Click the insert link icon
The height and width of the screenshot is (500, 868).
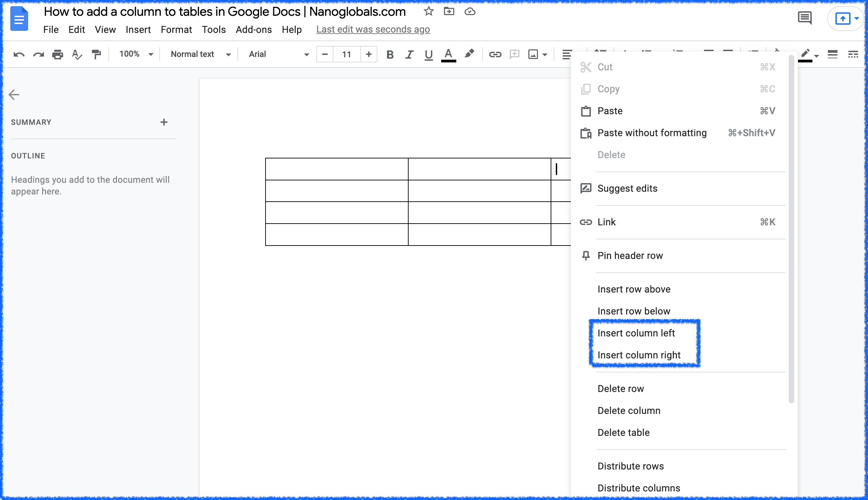[x=495, y=54]
